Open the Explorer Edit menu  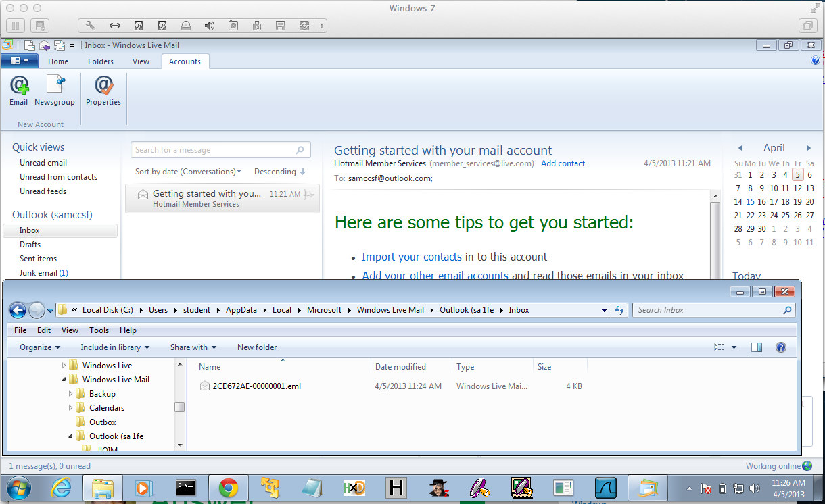(x=44, y=330)
